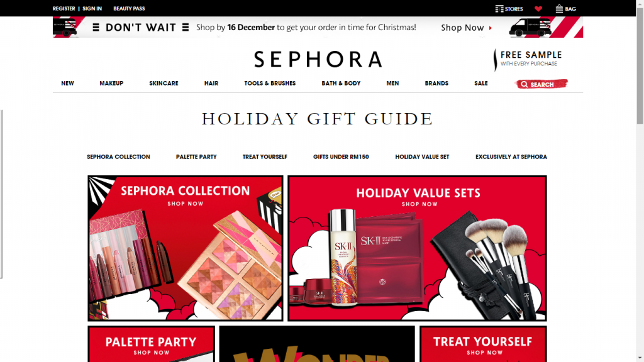Open the Skincare menu
Image resolution: width=644 pixels, height=362 pixels.
coord(164,84)
